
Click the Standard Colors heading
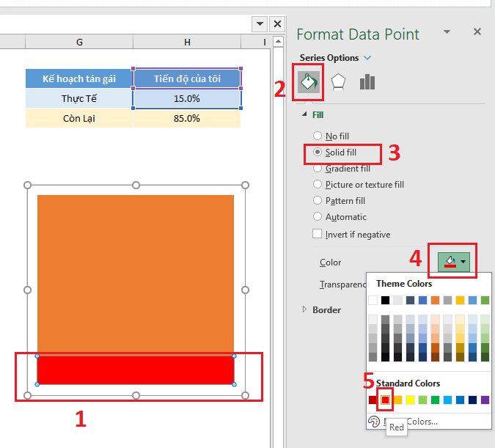tap(408, 383)
